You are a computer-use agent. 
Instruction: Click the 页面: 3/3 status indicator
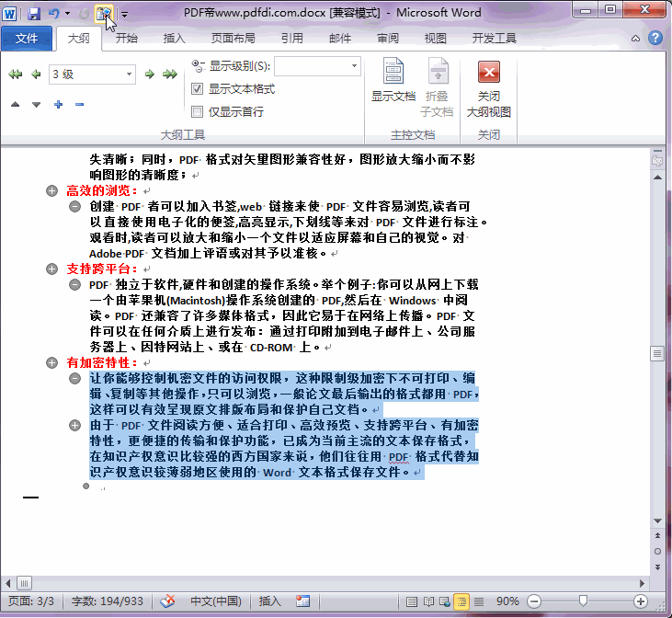point(31,601)
